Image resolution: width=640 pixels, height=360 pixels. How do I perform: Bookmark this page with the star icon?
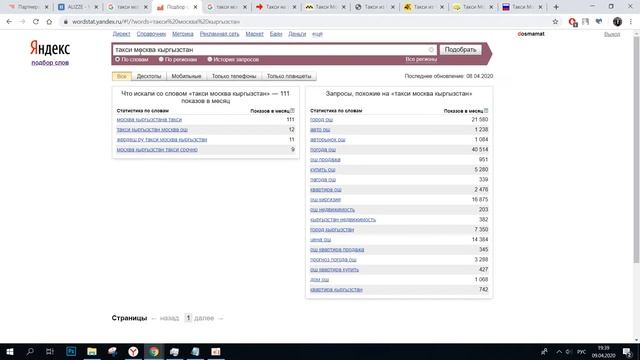[x=555, y=22]
